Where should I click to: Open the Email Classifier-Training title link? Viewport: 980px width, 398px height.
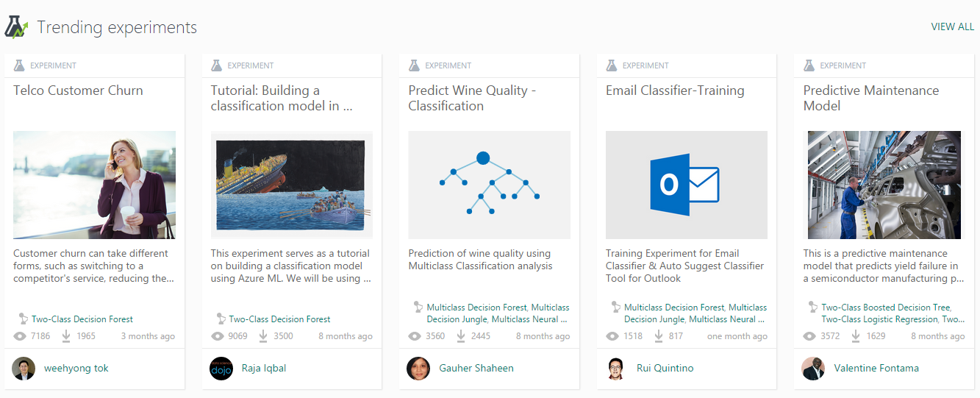(x=675, y=90)
